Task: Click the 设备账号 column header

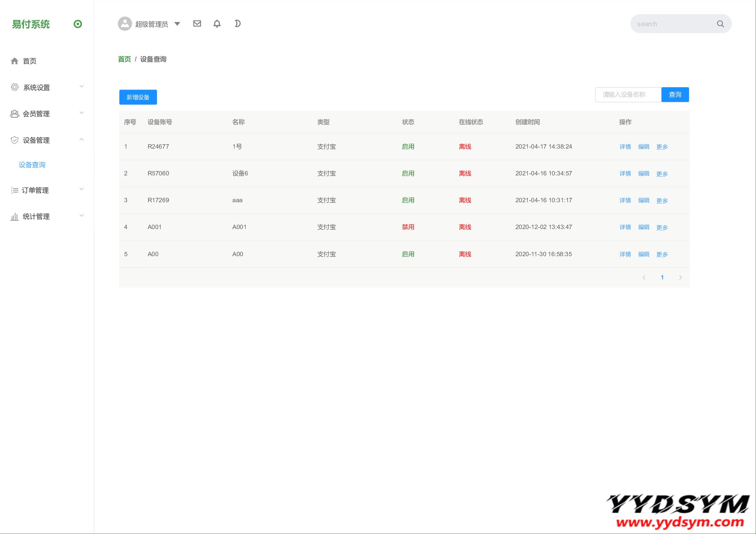Action: [x=160, y=122]
